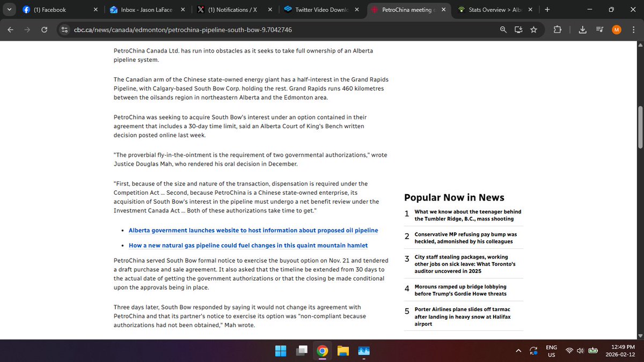Open Task View on the taskbar
This screenshot has width=644, height=362.
[x=302, y=351]
